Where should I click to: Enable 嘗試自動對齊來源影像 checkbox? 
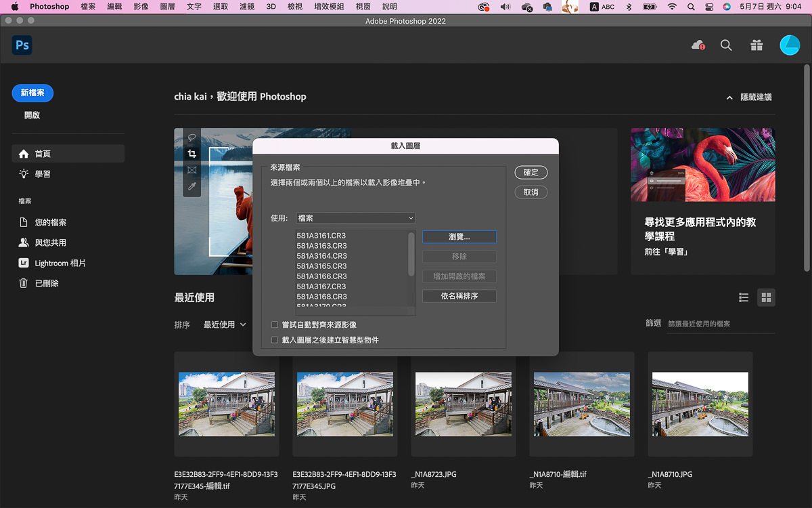point(275,325)
